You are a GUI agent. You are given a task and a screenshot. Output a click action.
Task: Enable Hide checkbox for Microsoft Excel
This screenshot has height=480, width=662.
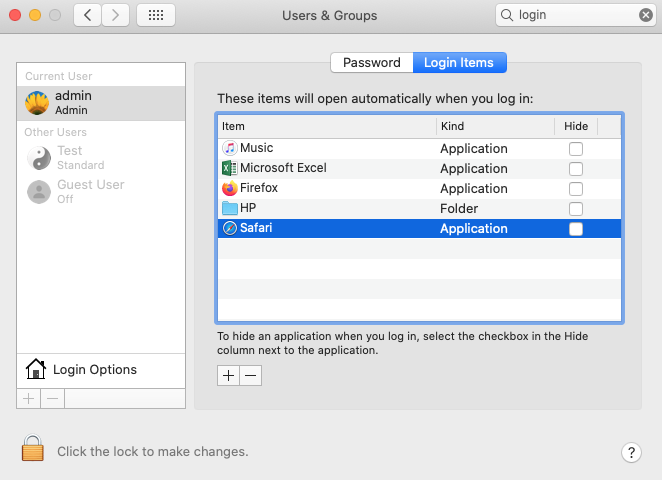tap(576, 168)
